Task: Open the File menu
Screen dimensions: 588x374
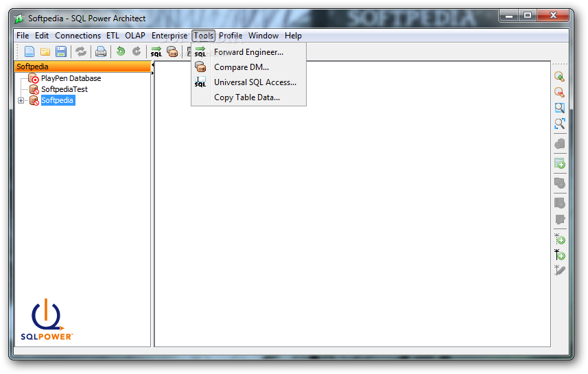Action: [23, 36]
